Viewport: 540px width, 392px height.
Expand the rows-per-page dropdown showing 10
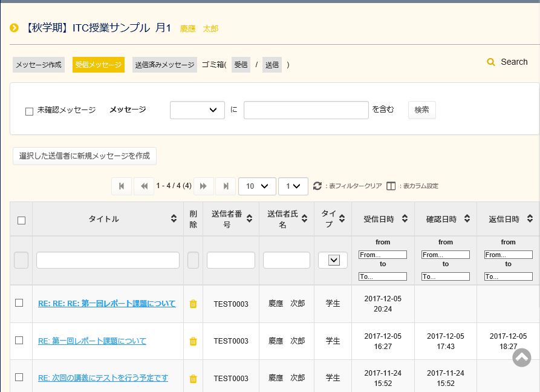(x=257, y=186)
